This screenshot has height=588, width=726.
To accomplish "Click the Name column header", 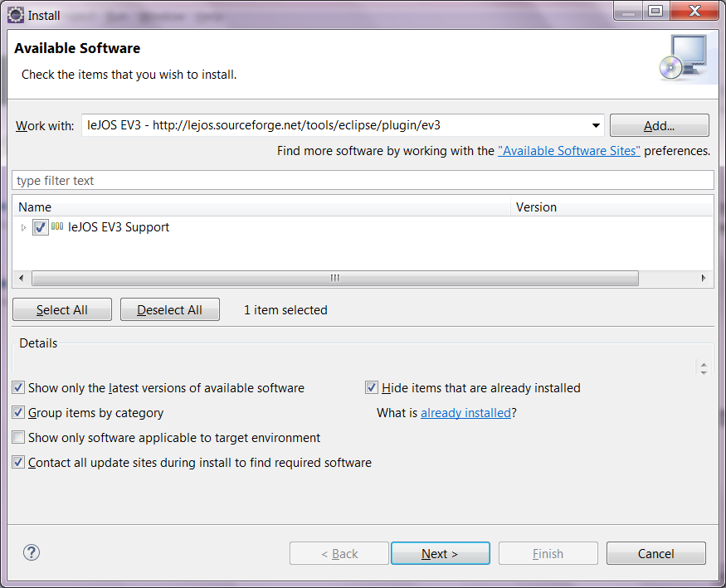I will click(261, 207).
